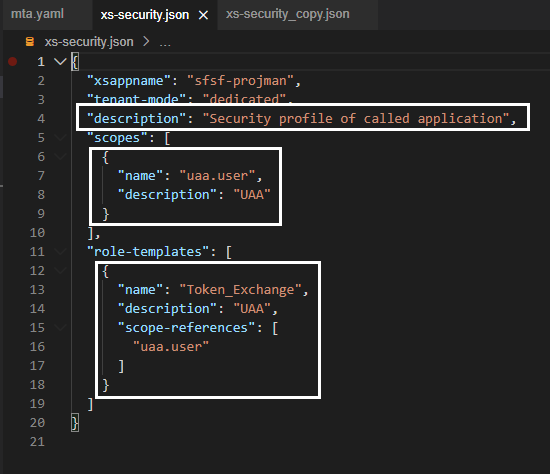Fold the scope-references array at line 15
Image resolution: width=550 pixels, height=474 pixels.
pyautogui.click(x=60, y=328)
